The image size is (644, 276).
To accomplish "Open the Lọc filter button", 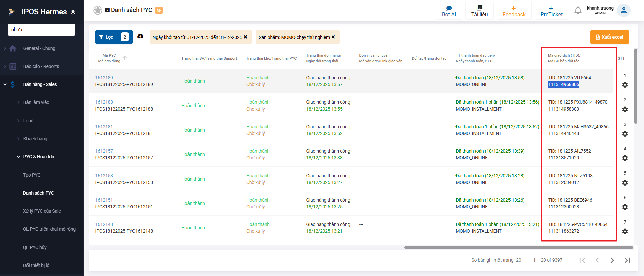I will click(x=114, y=37).
